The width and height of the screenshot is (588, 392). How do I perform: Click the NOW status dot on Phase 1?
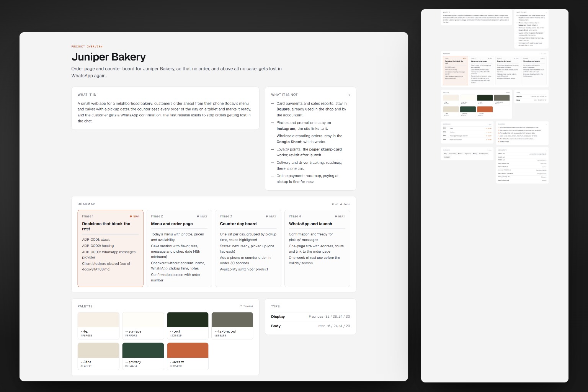[131, 216]
